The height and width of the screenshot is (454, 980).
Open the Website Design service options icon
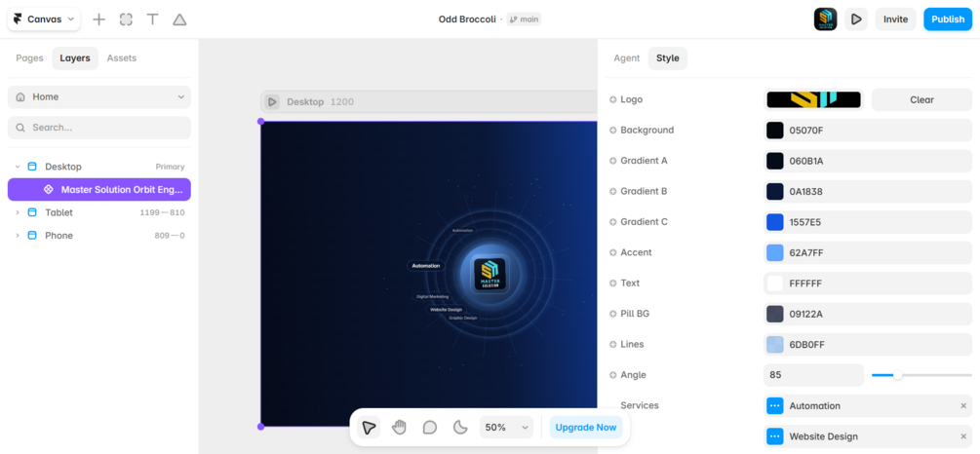[x=775, y=436]
